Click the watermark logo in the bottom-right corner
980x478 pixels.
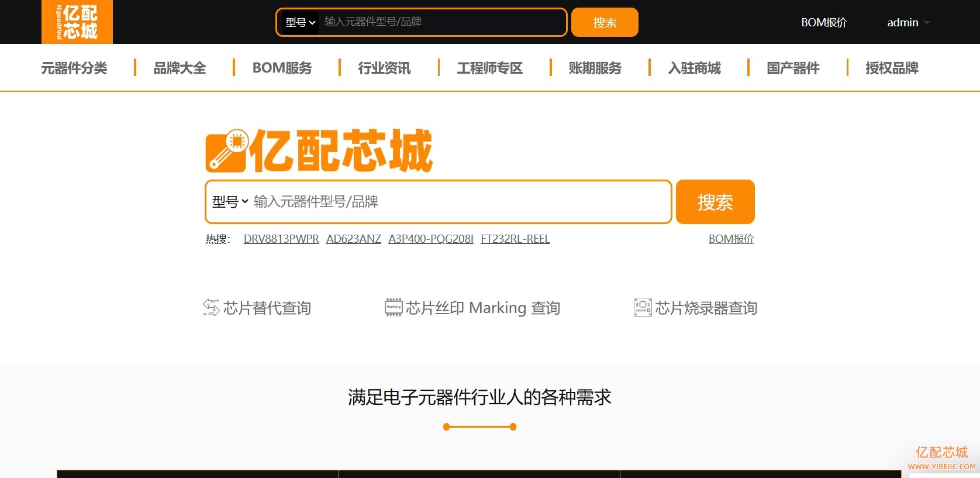point(941,458)
